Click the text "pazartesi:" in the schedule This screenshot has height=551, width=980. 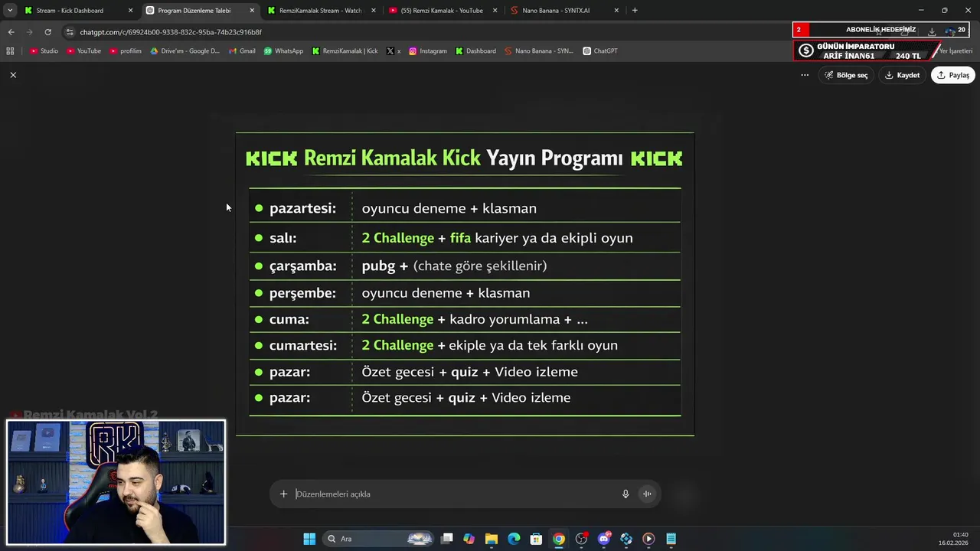point(302,208)
